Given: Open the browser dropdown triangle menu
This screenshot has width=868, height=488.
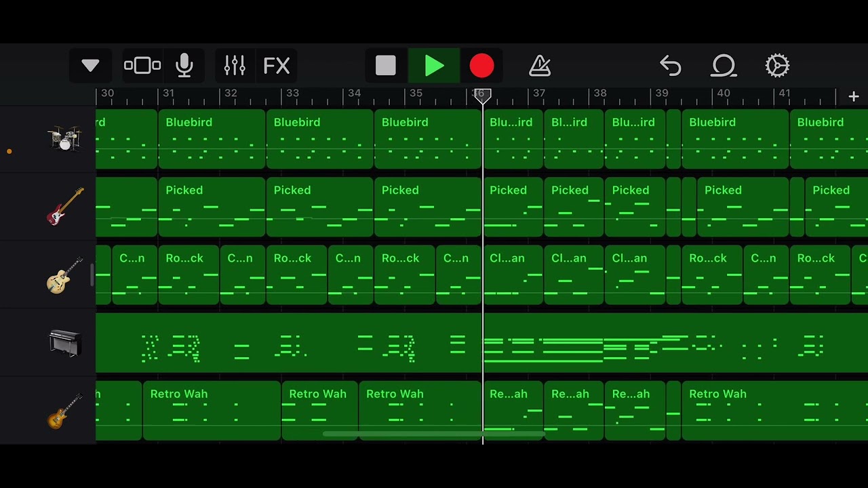Looking at the screenshot, I should pos(90,66).
